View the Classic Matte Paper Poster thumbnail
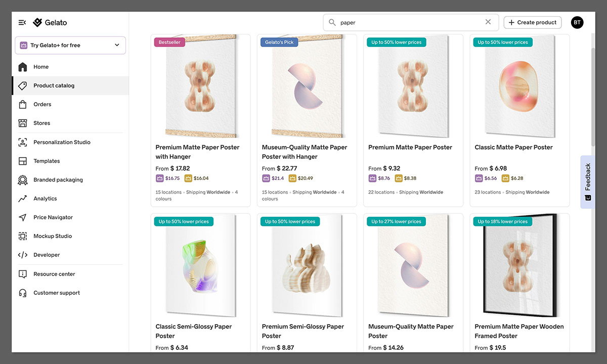Image resolution: width=607 pixels, height=364 pixels. click(x=519, y=86)
